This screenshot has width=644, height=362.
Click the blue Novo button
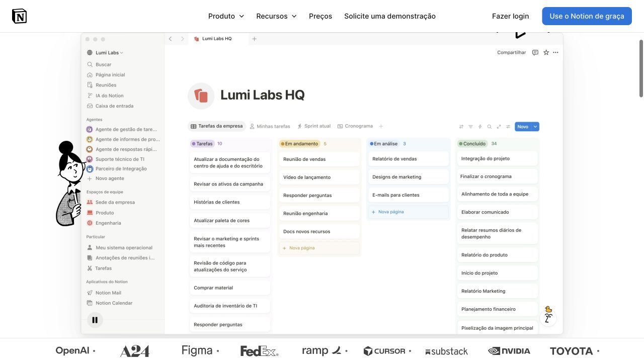click(523, 127)
